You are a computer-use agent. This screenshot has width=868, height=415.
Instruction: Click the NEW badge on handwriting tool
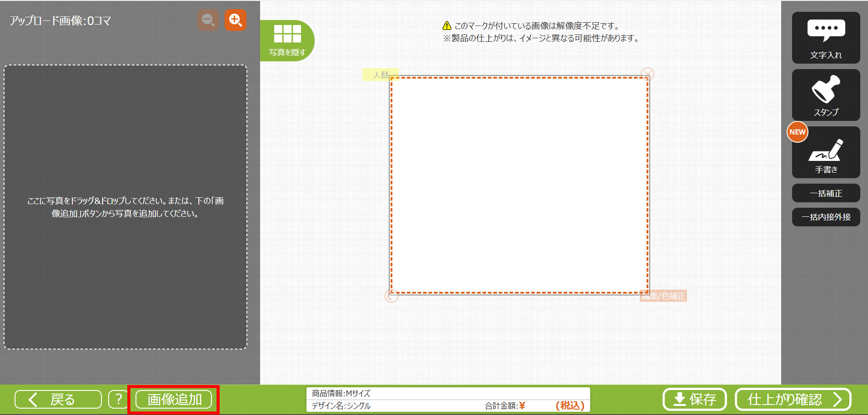tap(798, 132)
